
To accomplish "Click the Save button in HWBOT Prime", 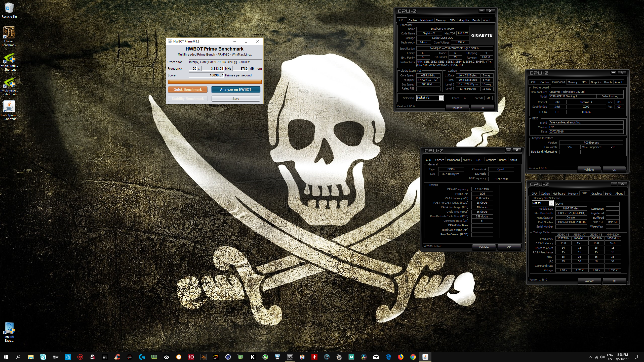I will [x=236, y=99].
